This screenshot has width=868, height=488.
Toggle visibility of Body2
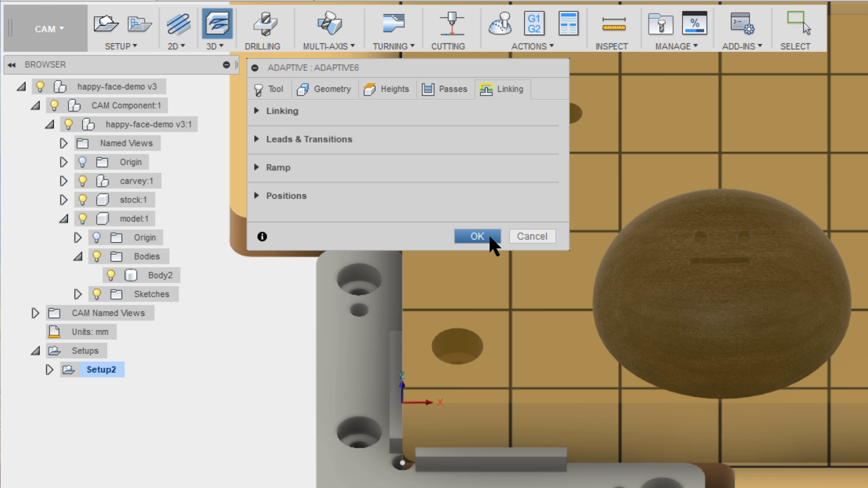pyautogui.click(x=112, y=275)
